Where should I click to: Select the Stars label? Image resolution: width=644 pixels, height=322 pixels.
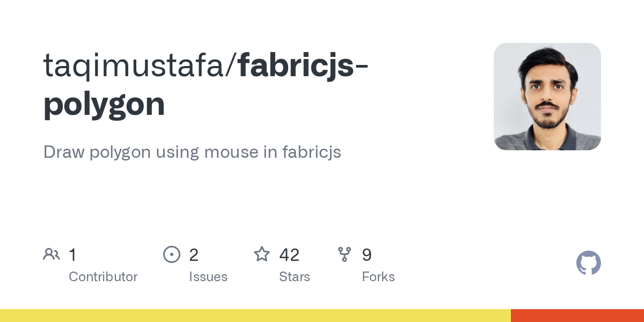click(x=295, y=277)
